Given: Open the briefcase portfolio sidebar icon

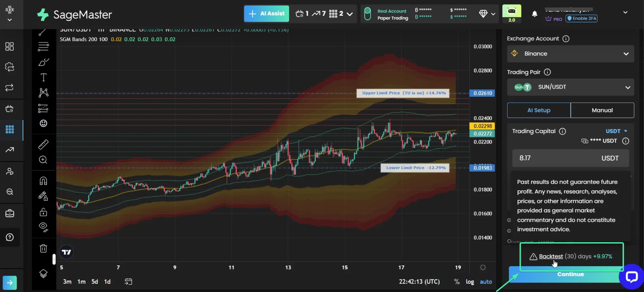Looking at the screenshot, I should pyautogui.click(x=10, y=213).
